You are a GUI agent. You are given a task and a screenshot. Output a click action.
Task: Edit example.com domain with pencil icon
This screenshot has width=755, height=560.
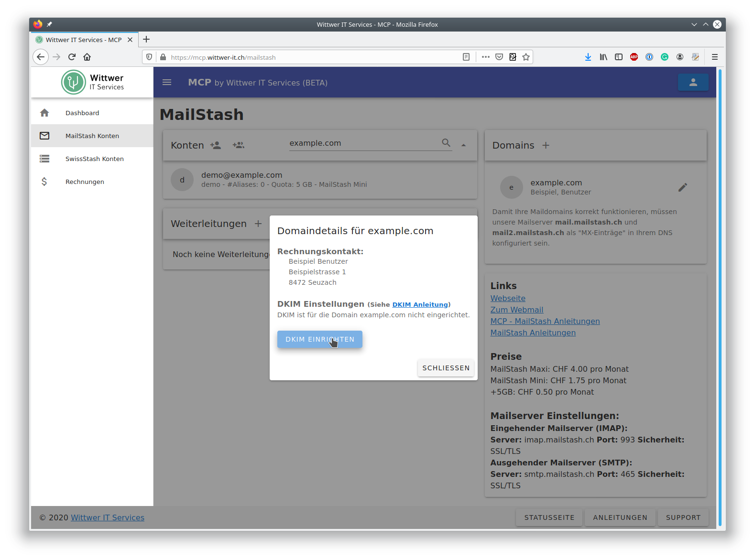[x=683, y=187]
